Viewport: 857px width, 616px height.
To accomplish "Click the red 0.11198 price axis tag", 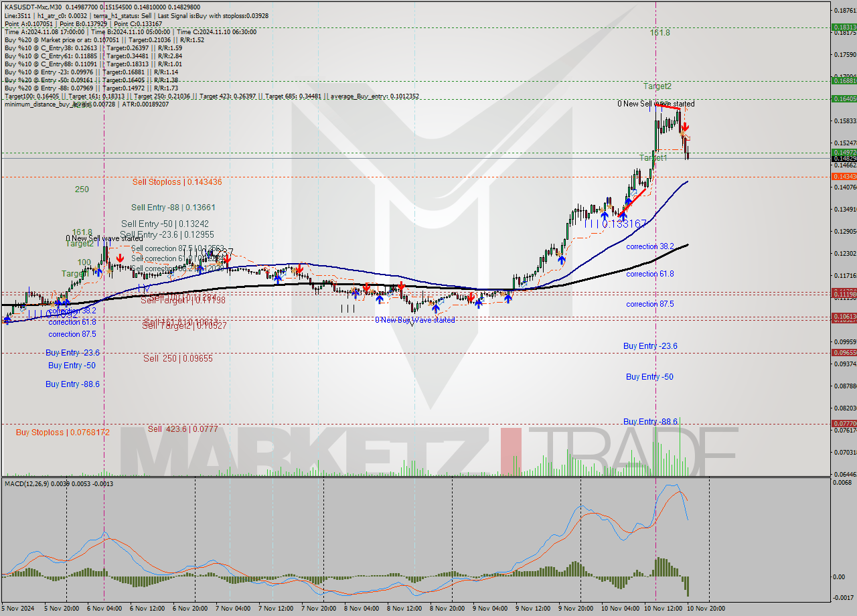I will 843,294.
